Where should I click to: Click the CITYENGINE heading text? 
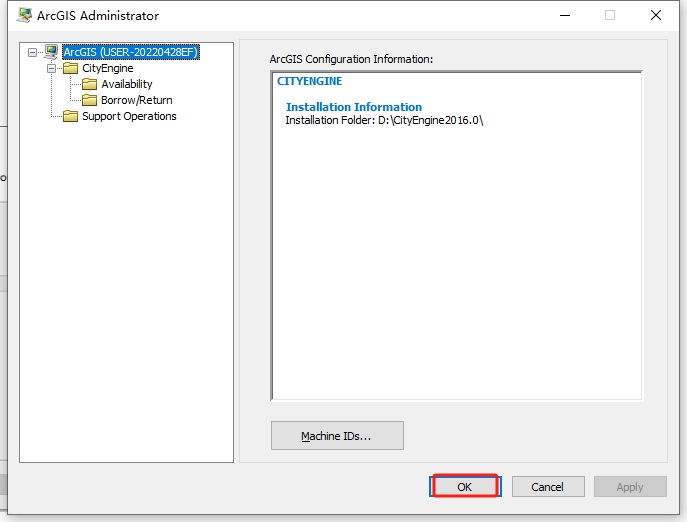click(309, 81)
